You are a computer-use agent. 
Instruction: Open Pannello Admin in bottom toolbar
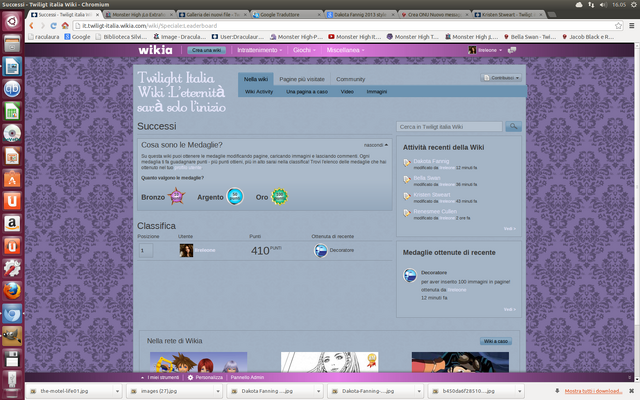(247, 378)
